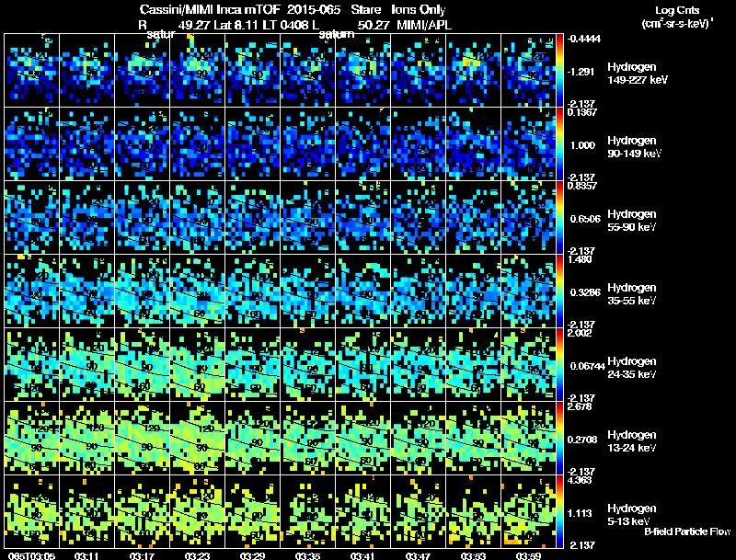This screenshot has width=736, height=560.
Task: Click the '50.27' L value in the header
Action: coord(374,26)
